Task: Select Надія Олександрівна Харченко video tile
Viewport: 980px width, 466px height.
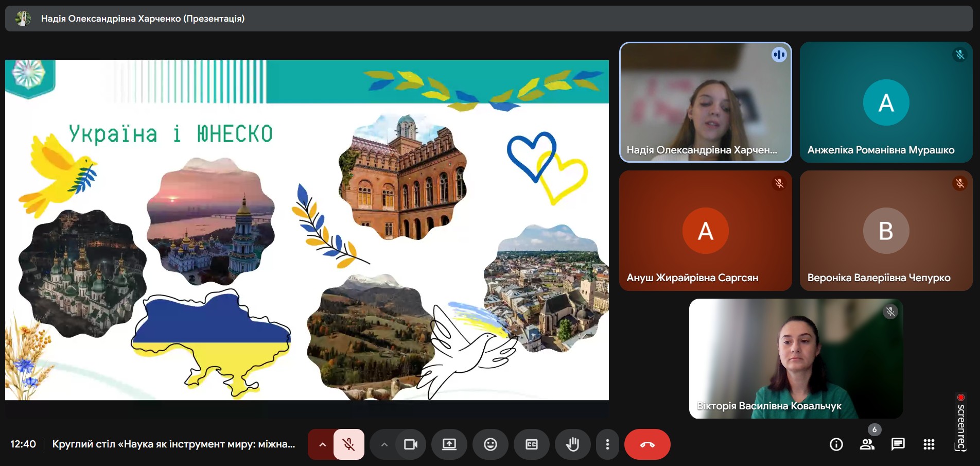Action: (705, 102)
